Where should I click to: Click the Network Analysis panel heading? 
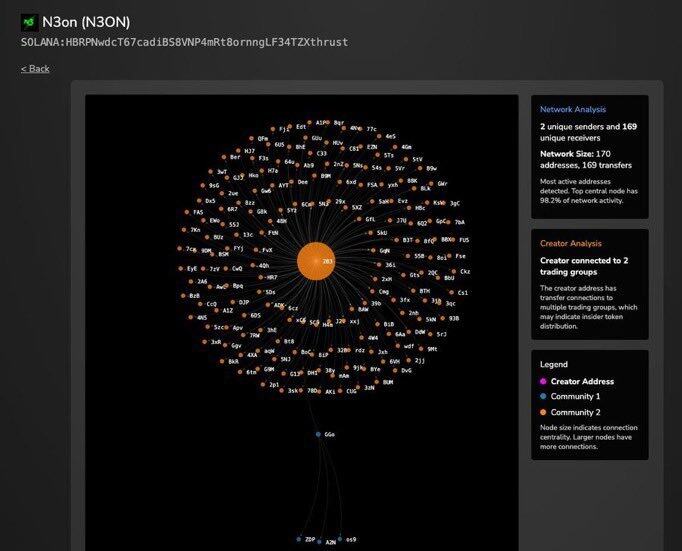coord(572,109)
